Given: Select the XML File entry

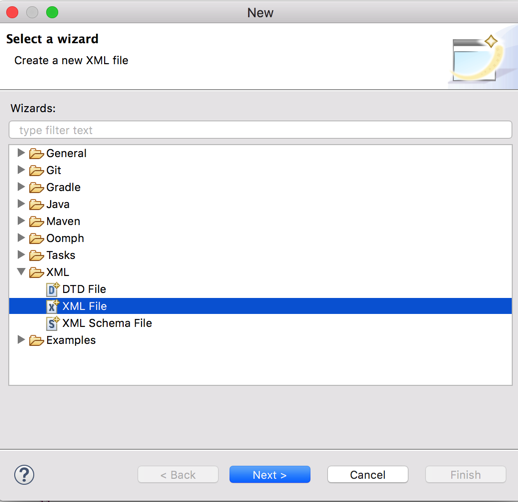Looking at the screenshot, I should tap(84, 306).
